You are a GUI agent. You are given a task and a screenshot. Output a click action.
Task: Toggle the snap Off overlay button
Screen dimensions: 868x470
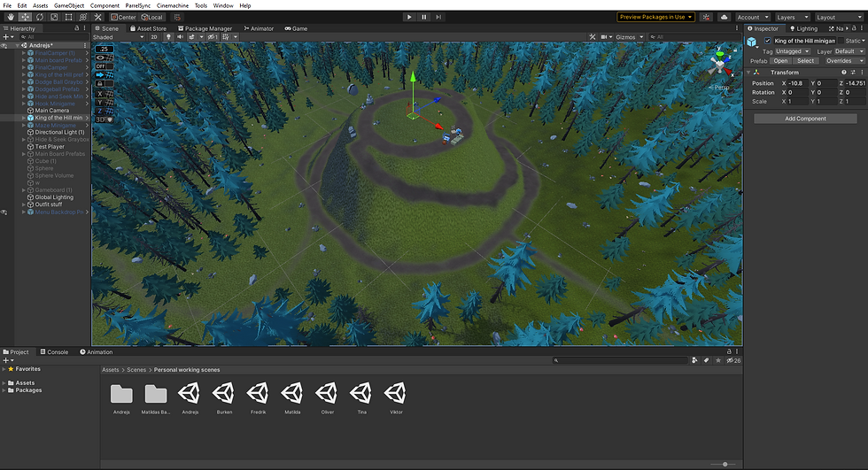coord(105,65)
